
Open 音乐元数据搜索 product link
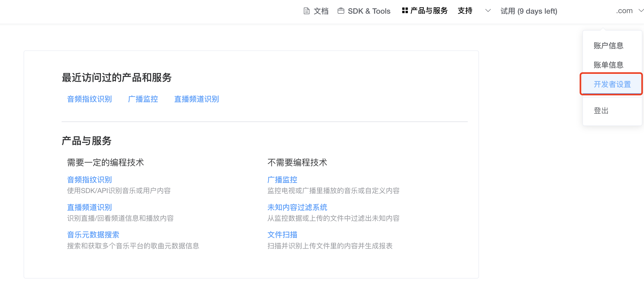(x=93, y=235)
